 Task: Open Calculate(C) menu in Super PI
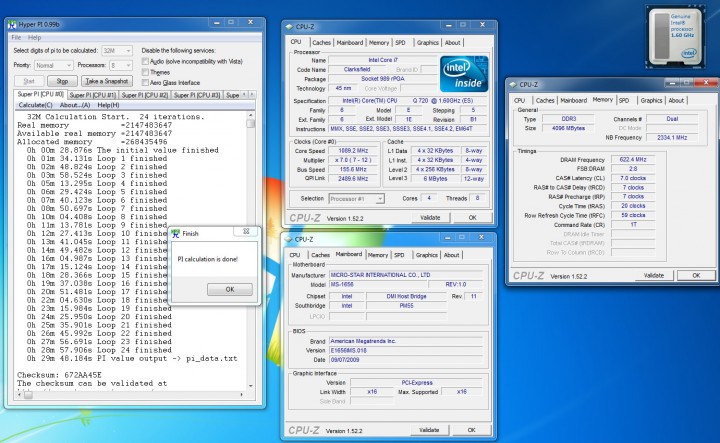pos(35,105)
